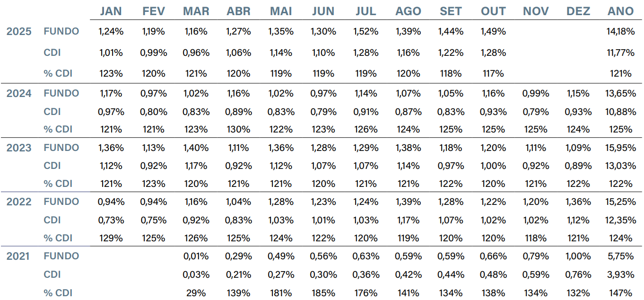
Task: Click the 2024 April % CDI value 130%
Action: pos(238,129)
